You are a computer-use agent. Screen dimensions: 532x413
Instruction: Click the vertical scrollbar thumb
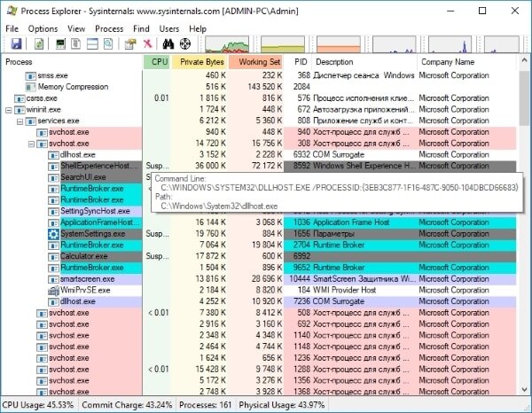tap(524, 98)
